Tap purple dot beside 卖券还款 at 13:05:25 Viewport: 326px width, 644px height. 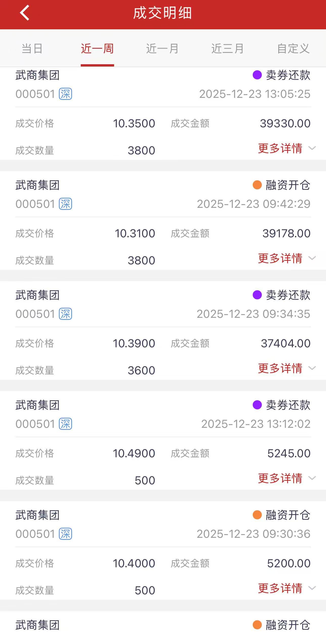(x=257, y=75)
